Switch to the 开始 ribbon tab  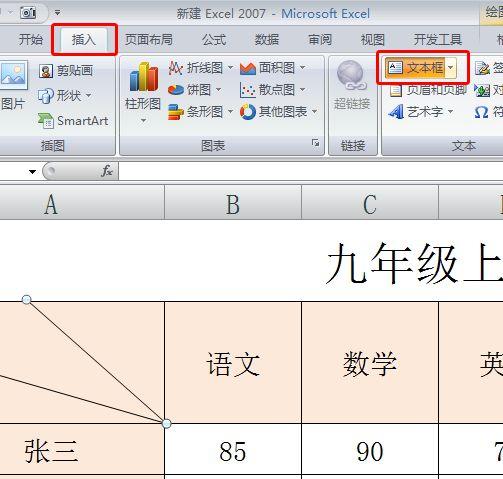click(31, 39)
